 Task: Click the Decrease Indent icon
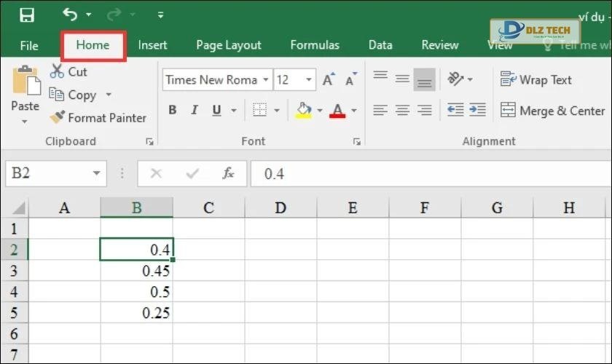pos(455,110)
